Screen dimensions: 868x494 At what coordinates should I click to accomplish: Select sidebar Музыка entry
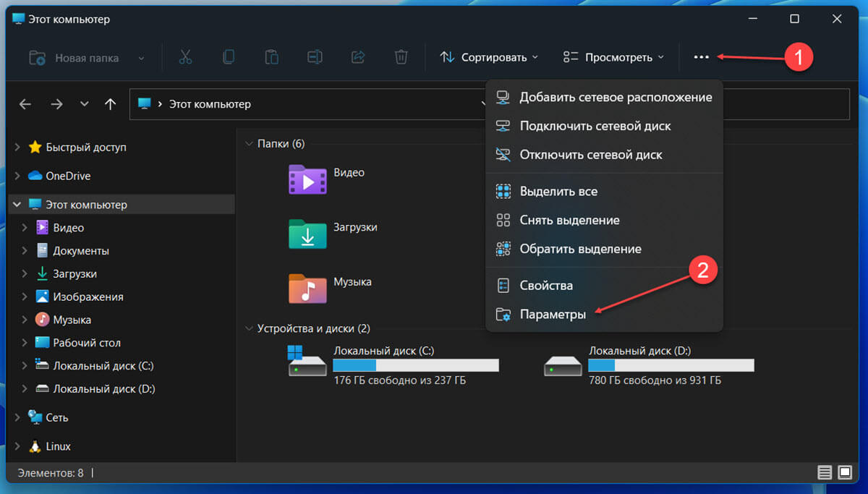[72, 320]
